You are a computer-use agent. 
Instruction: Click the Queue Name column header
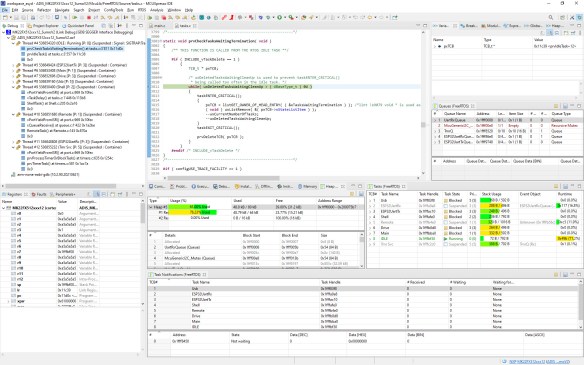coord(455,114)
